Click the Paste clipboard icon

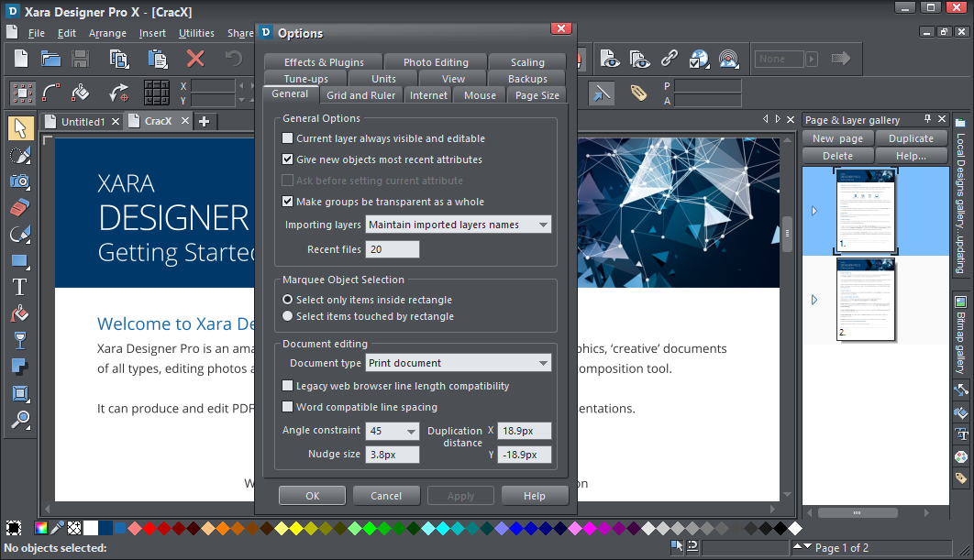coord(158,59)
